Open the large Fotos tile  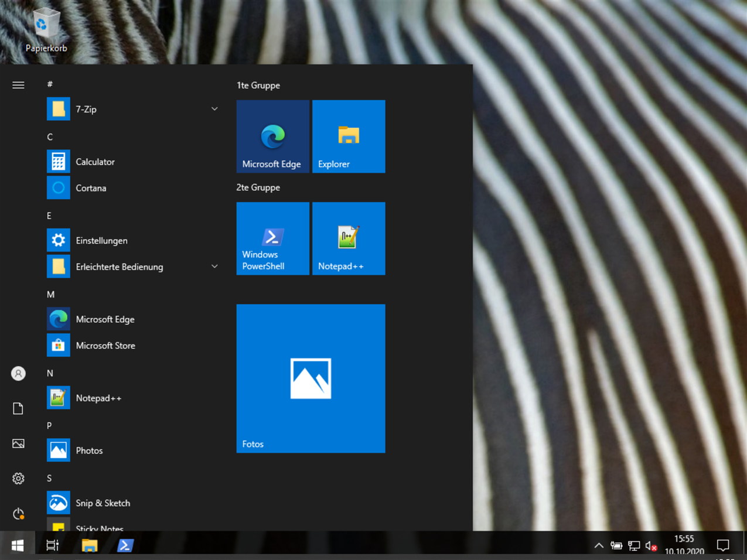point(311,378)
